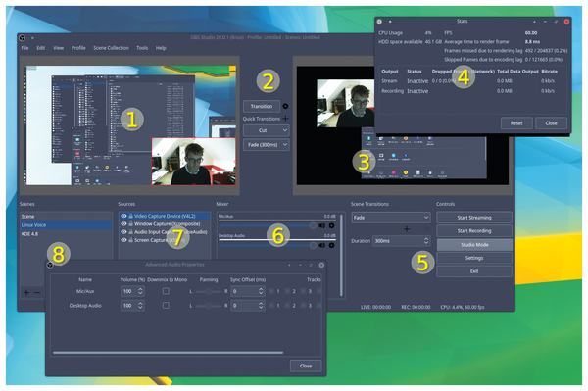Click Reset in the Stats window
This screenshot has width=588, height=391.
pos(516,123)
